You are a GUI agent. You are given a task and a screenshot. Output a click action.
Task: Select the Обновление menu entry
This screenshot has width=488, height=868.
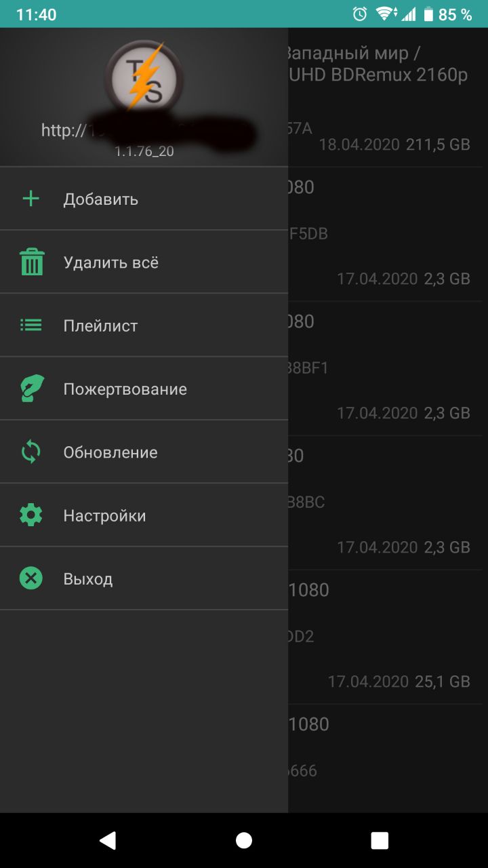coord(144,452)
